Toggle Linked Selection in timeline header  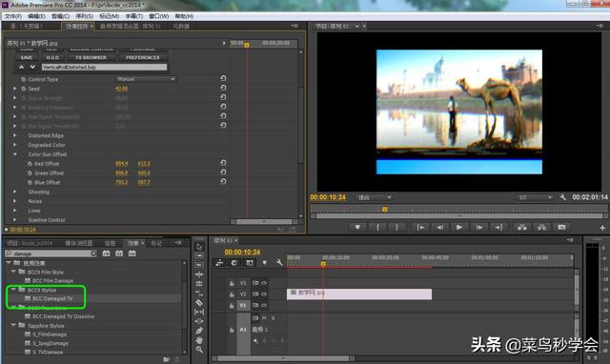[250, 262]
